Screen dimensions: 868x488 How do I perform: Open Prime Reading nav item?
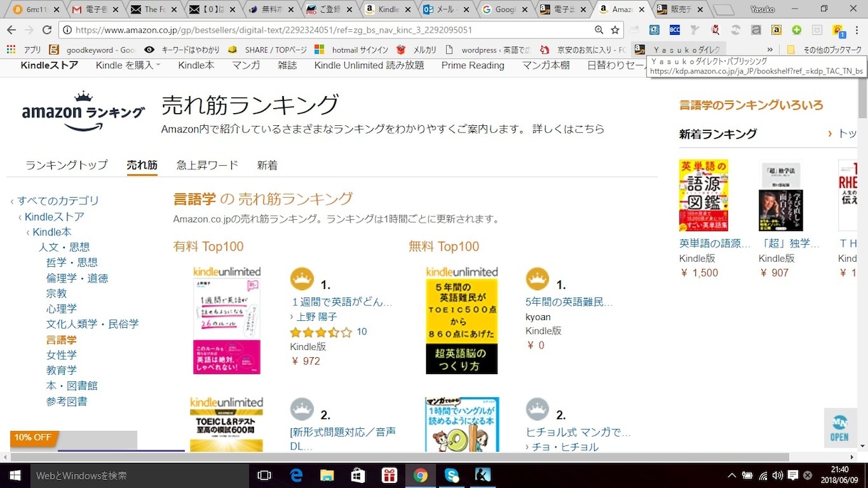472,65
